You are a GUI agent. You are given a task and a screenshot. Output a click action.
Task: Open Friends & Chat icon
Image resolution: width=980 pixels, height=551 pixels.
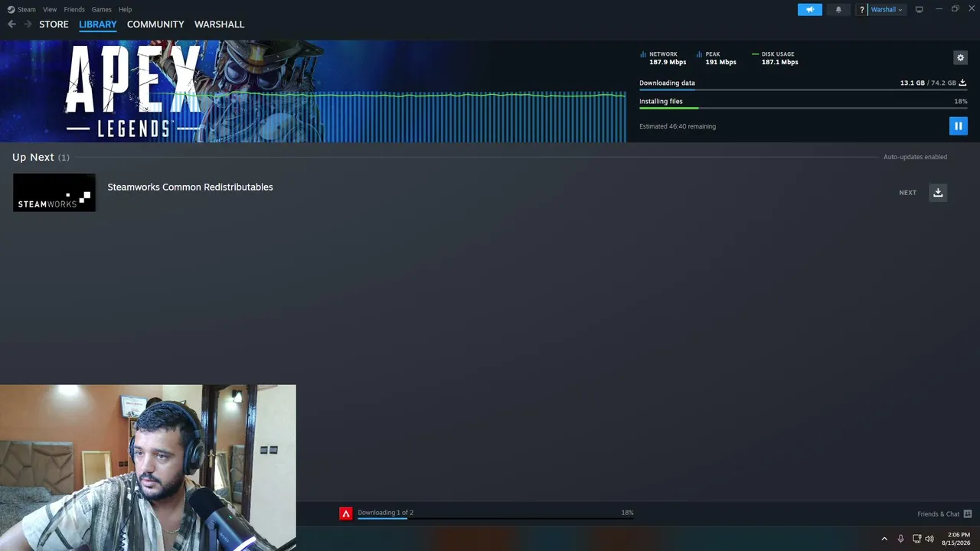tap(968, 514)
